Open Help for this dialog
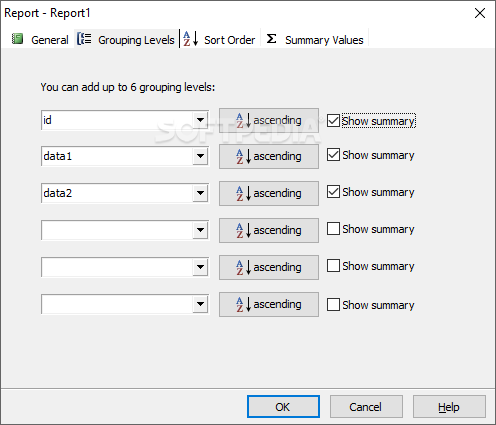 tap(449, 407)
